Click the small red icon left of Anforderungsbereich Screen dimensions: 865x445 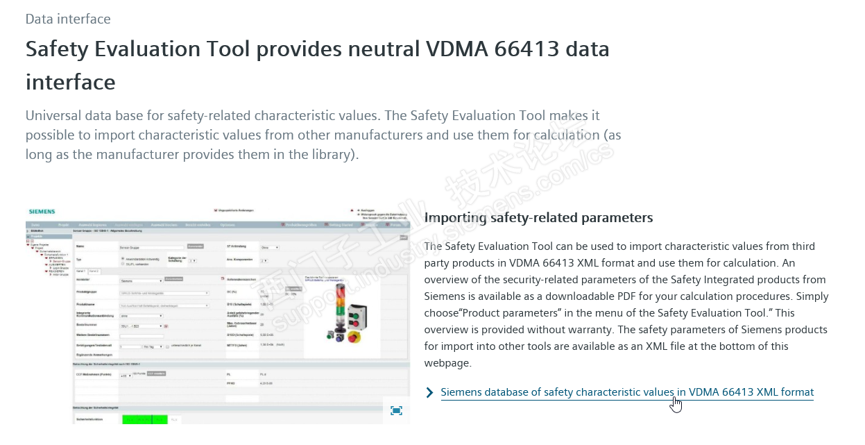(x=221, y=277)
